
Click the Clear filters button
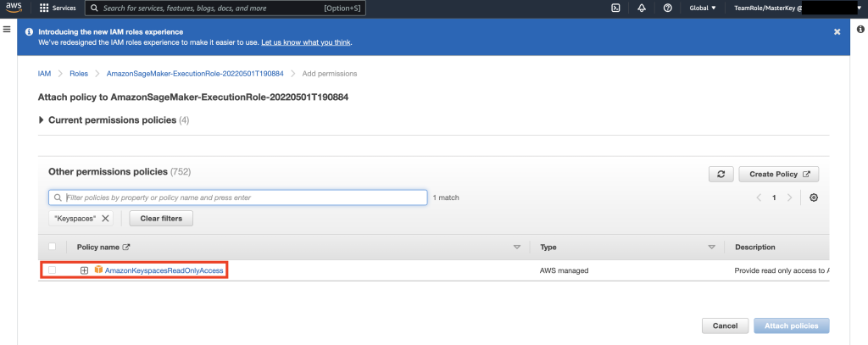161,218
